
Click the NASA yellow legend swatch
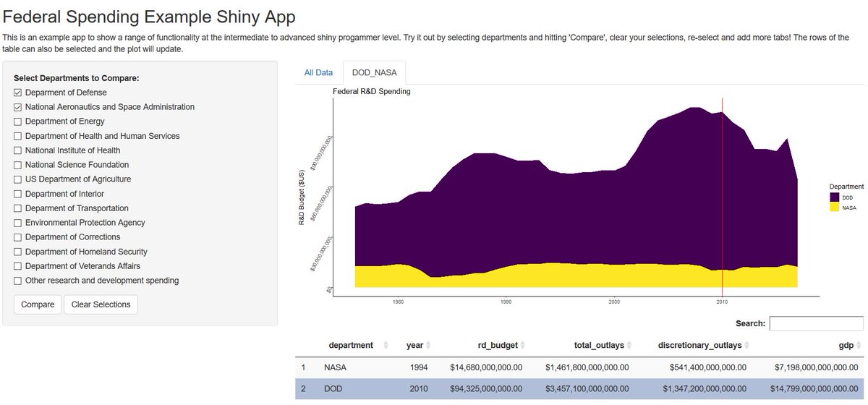(834, 207)
